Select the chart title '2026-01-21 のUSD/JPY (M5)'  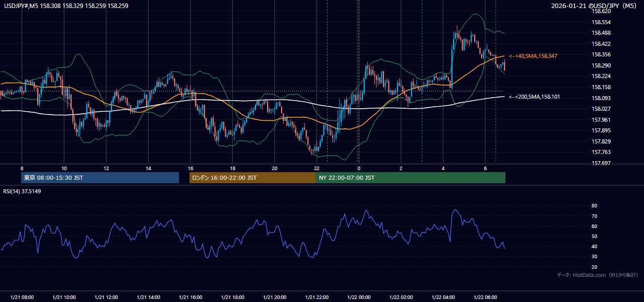595,6
